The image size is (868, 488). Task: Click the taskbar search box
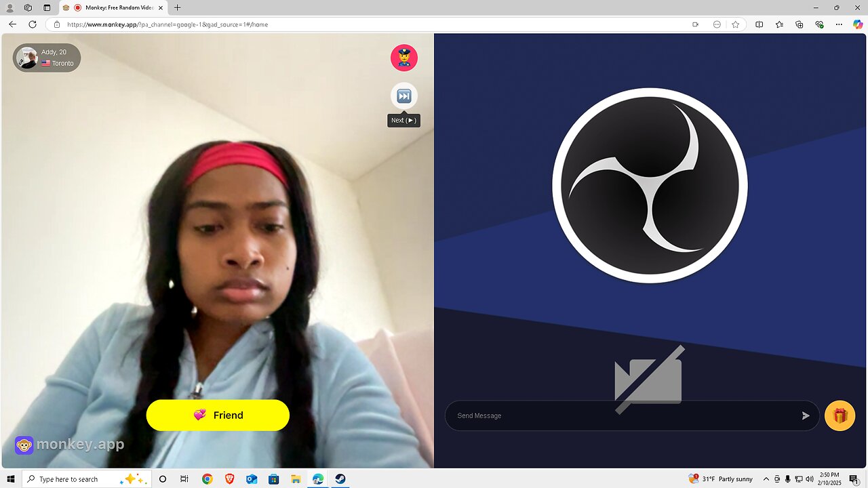pos(86,479)
